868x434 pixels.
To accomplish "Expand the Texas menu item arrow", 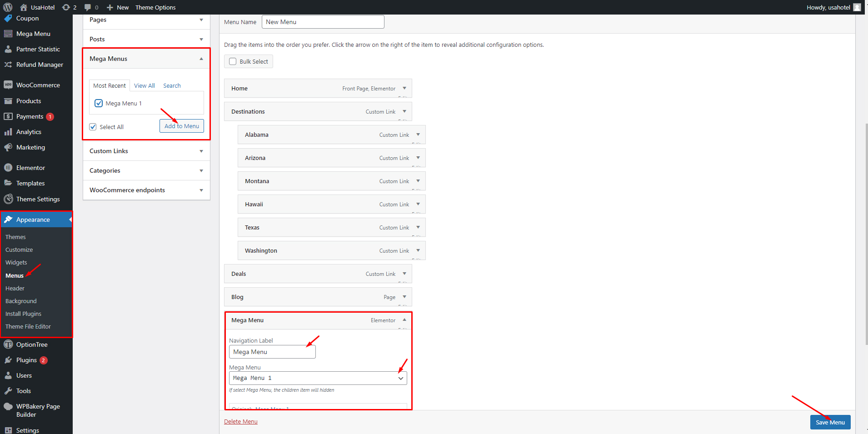I will (418, 227).
